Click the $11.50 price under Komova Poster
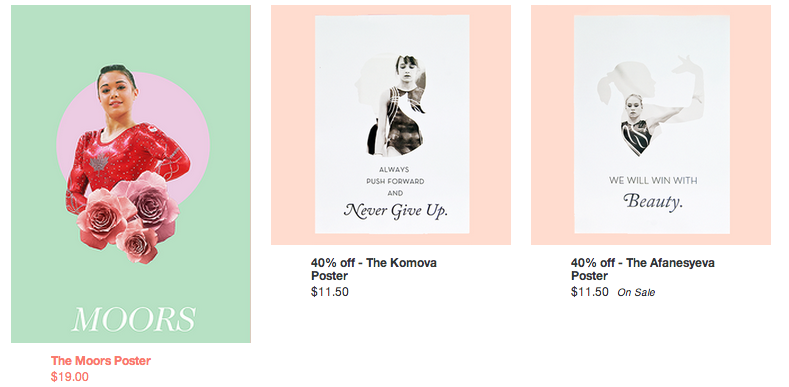 (330, 292)
